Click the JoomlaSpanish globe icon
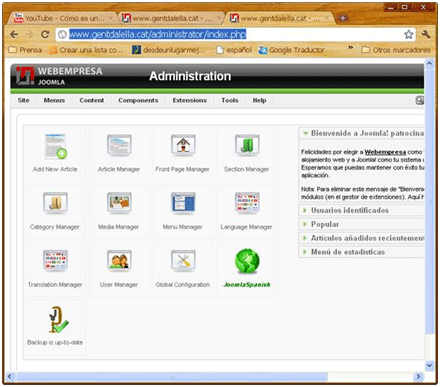Viewport: 440px width, 387px height. [x=247, y=261]
